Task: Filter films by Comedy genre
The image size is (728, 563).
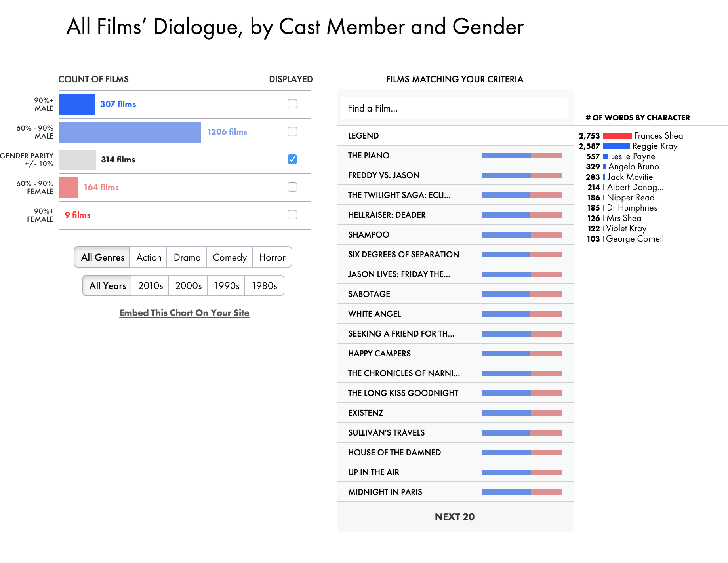Action: pos(229,257)
